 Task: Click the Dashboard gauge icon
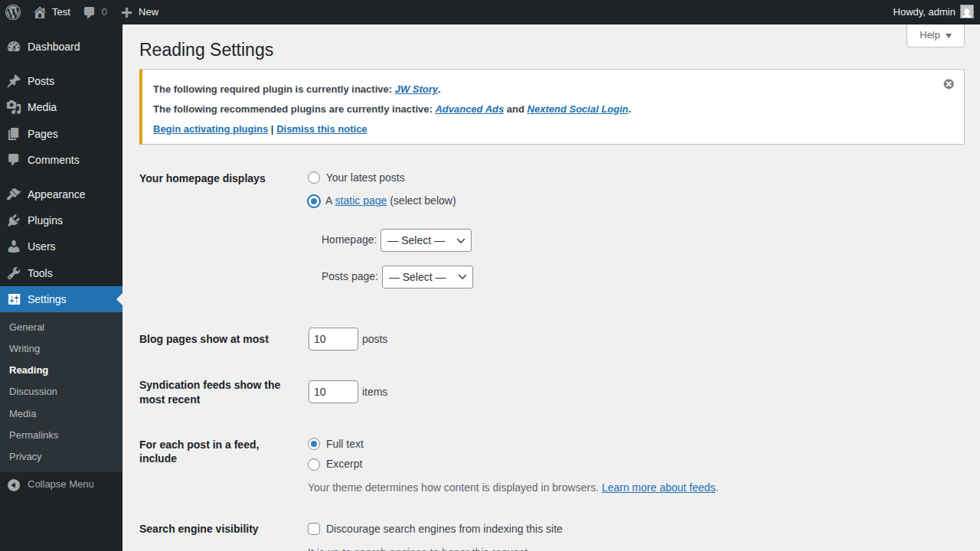[x=14, y=47]
